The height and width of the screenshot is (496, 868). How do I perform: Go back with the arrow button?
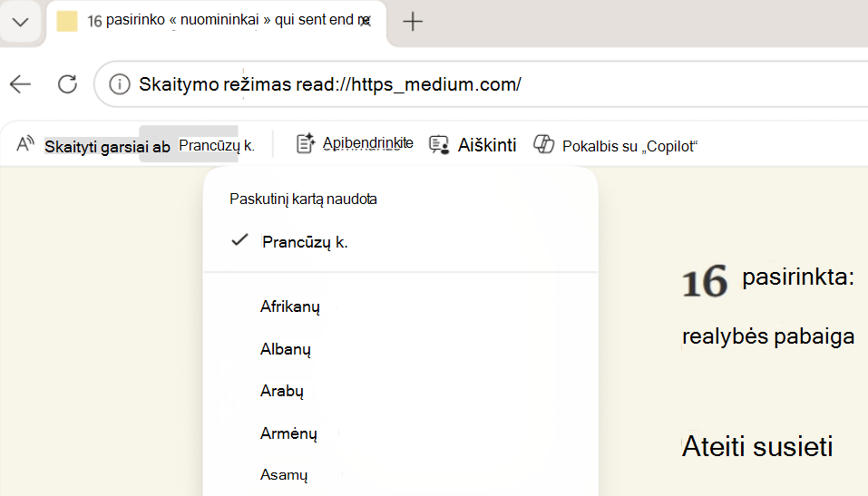[x=21, y=84]
